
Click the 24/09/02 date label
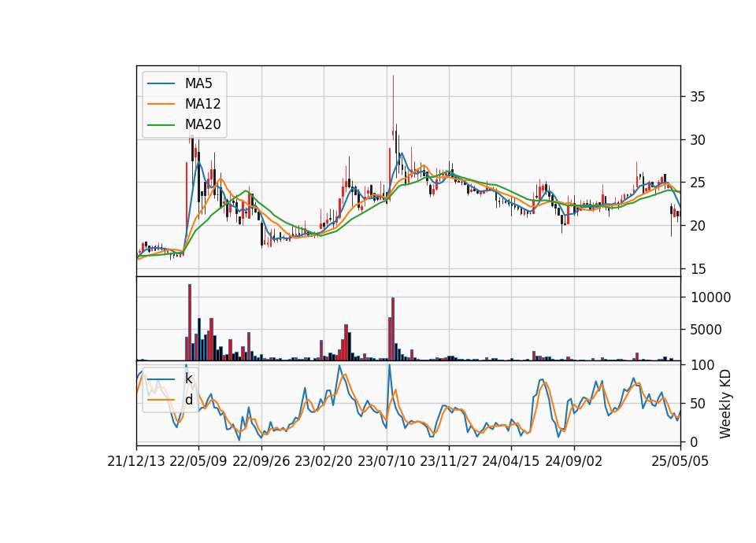click(x=574, y=461)
